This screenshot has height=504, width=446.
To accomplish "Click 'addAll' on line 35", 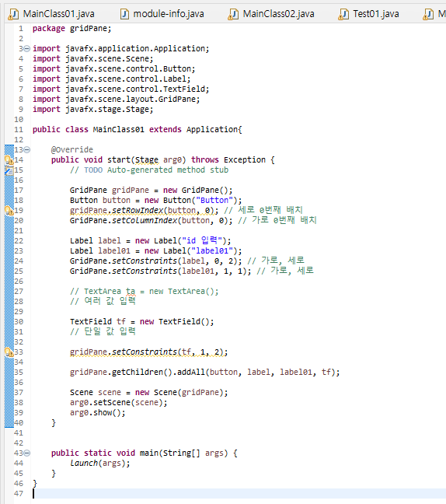I will click(191, 373).
